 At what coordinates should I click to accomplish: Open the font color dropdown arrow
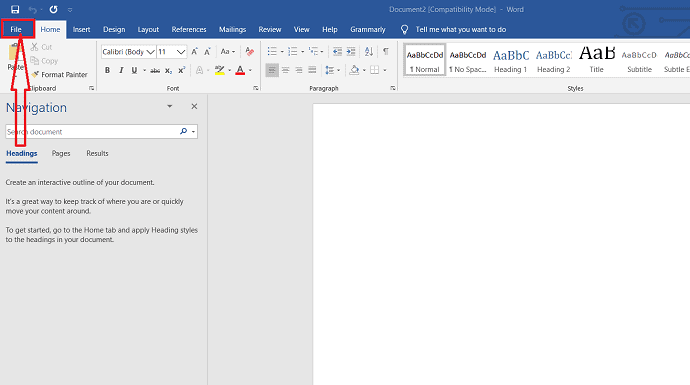tap(250, 70)
